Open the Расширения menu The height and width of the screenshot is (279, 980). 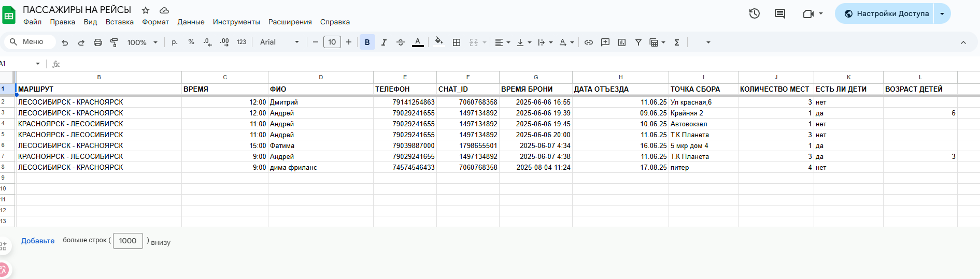290,22
